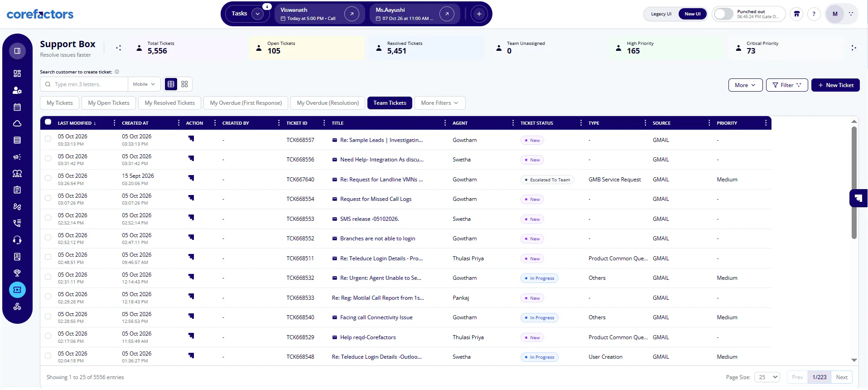Screen dimensions: 868x390
Task: Click action icon for ticket TCK668557
Action: click(x=191, y=139)
